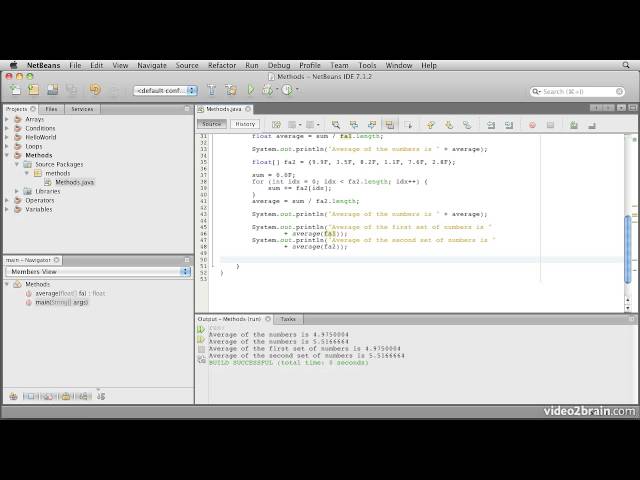The image size is (640, 480).
Task: Click the New Project toolbar icon
Action: [33, 89]
